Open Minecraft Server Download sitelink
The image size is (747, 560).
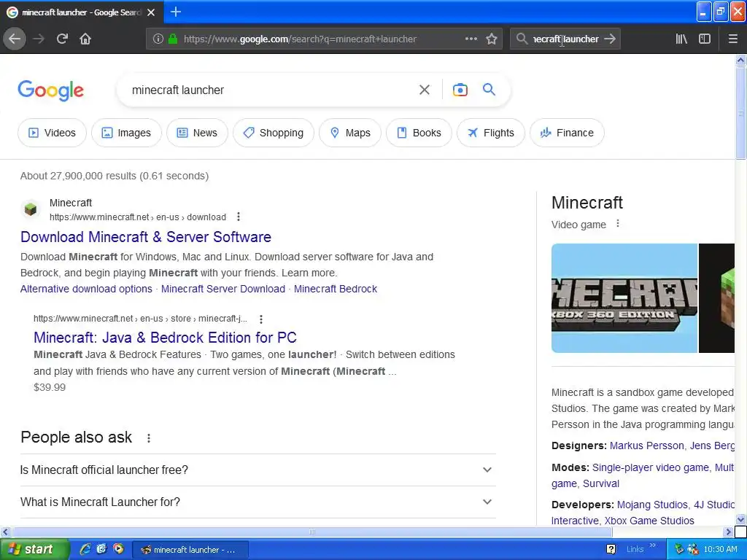(223, 289)
